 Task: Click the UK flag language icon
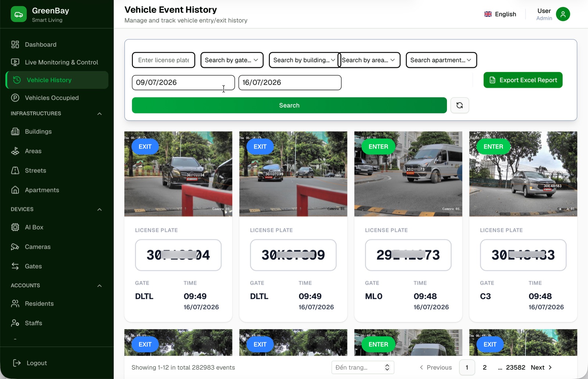488,14
